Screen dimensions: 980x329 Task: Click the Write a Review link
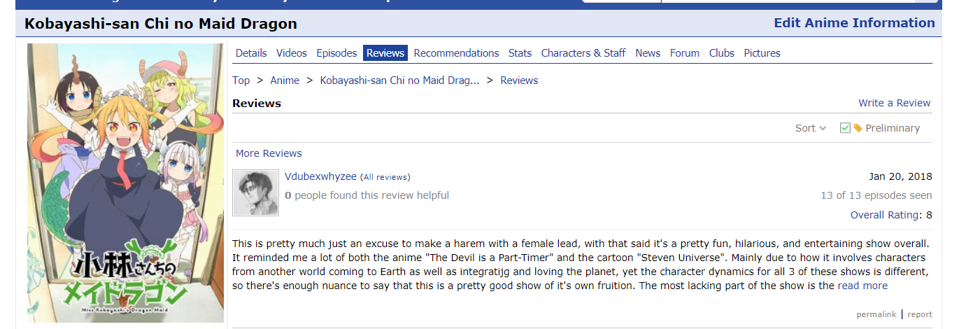pos(894,103)
